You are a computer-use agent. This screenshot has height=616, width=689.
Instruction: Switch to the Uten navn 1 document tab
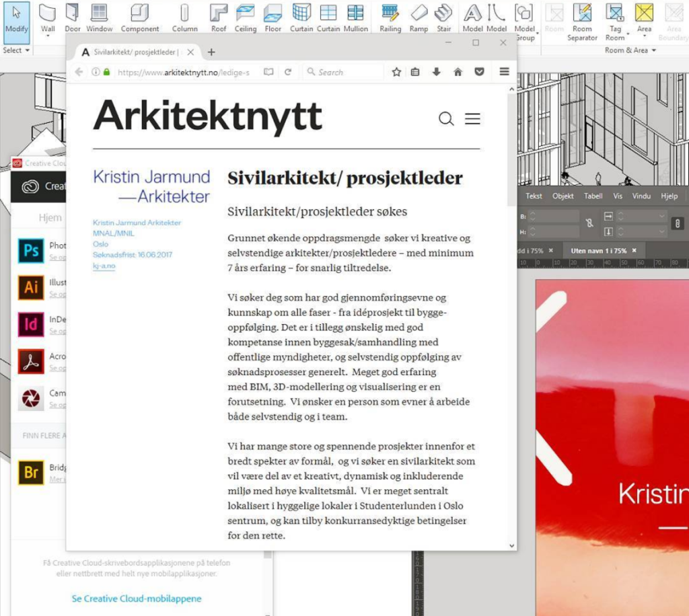(598, 251)
